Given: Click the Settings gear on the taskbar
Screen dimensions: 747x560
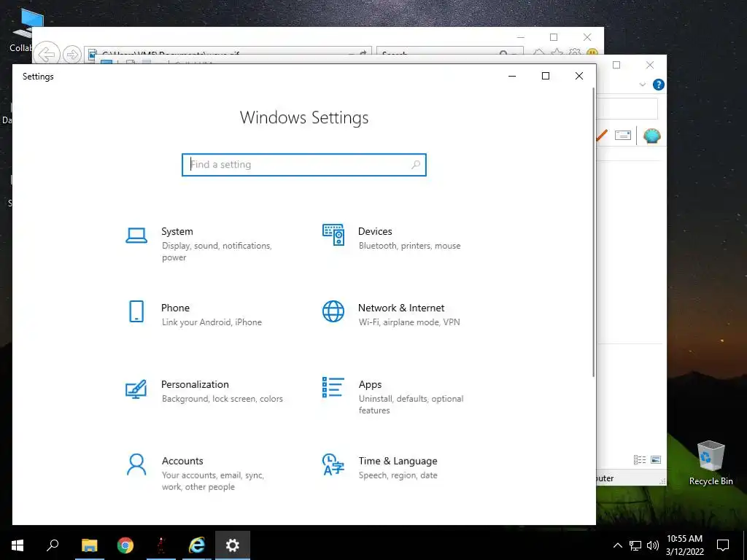Looking at the screenshot, I should (x=233, y=545).
